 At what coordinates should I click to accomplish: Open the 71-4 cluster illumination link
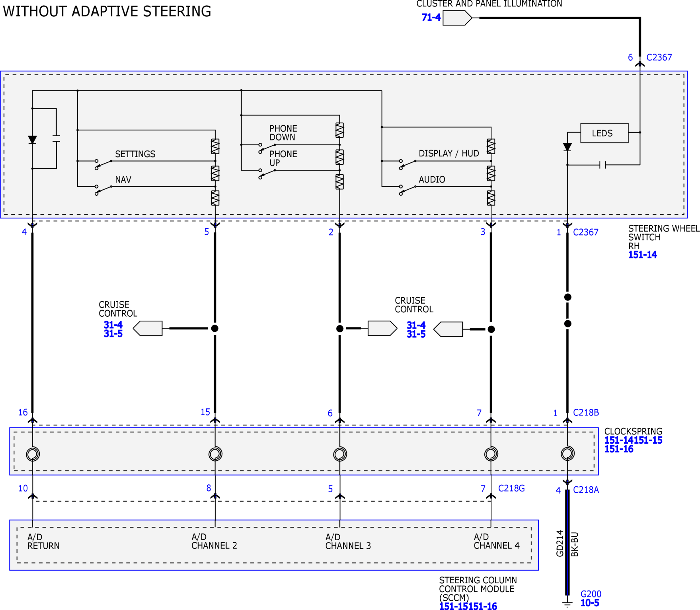tap(431, 17)
